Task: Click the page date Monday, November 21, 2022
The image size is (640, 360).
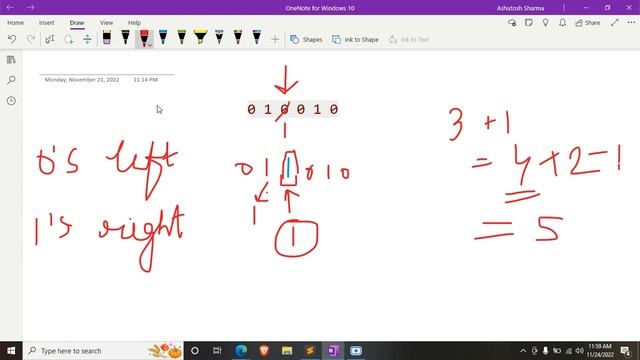Action: pos(82,80)
